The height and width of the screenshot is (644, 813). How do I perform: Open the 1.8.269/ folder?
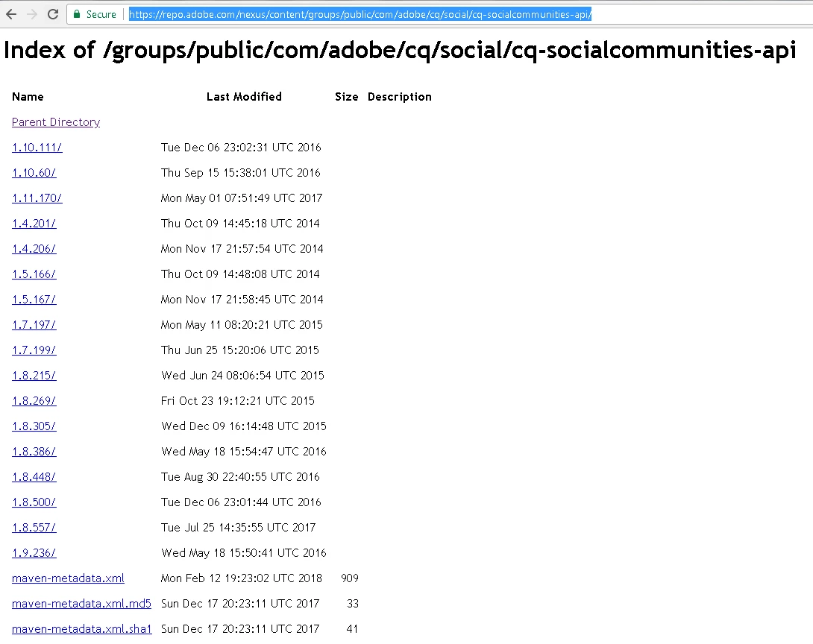click(34, 402)
